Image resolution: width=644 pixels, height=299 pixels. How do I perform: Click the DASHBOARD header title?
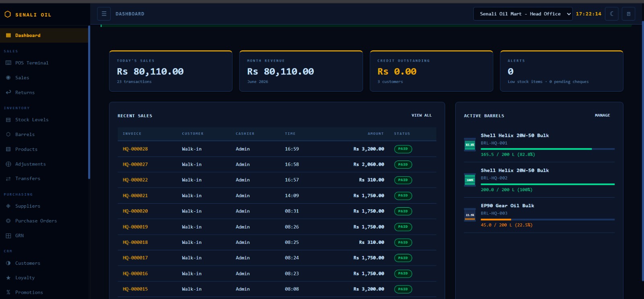pos(130,14)
